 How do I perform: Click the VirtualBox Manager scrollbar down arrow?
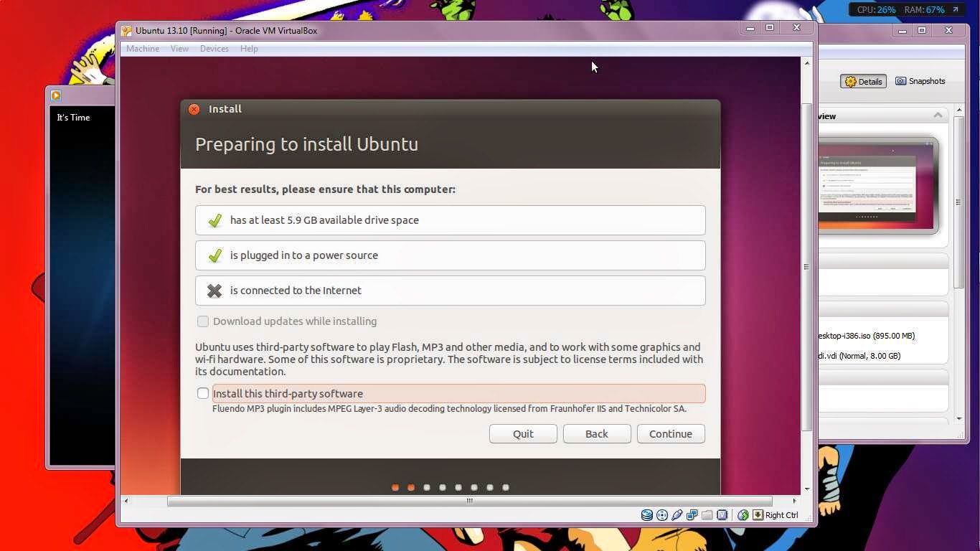click(959, 418)
